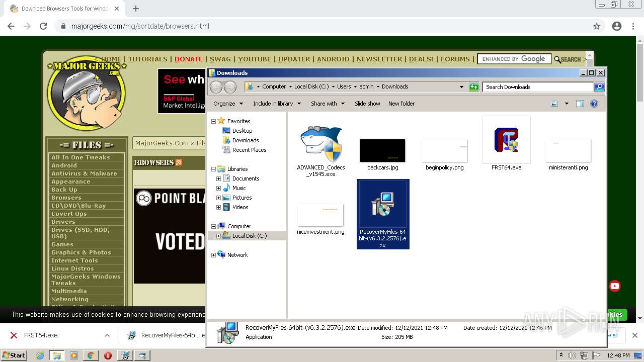Select ministeranti.png thumbnail
This screenshot has height=362, width=644.
tap(568, 150)
